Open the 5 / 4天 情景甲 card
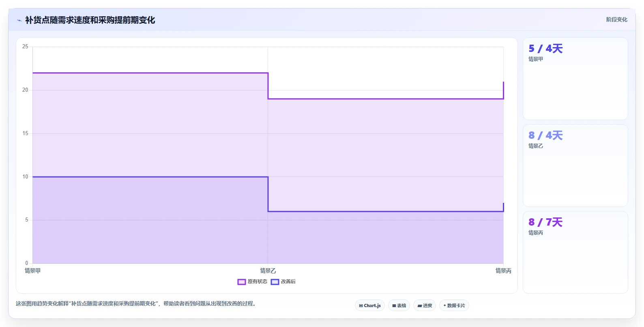 pyautogui.click(x=575, y=79)
